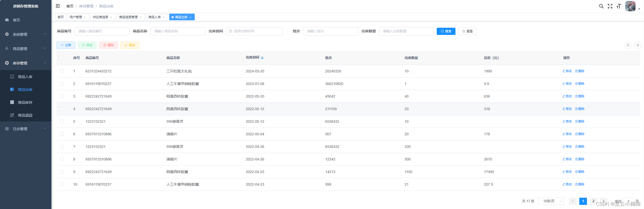Sort the table by 出库时间 column arrows
Viewport: 644px width, 209px height.
point(262,58)
